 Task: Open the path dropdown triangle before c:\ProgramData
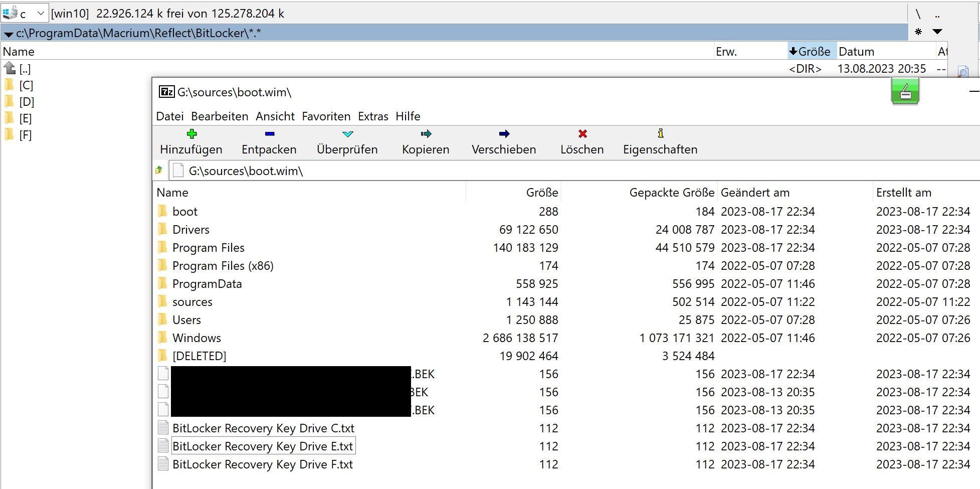coord(9,34)
